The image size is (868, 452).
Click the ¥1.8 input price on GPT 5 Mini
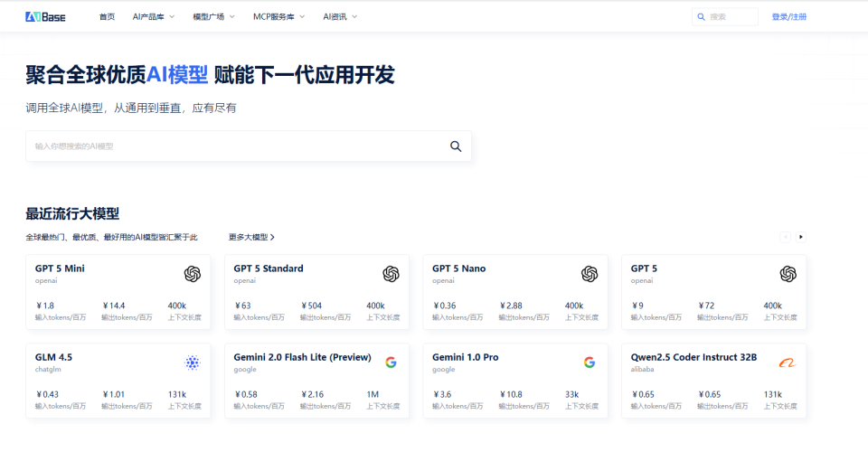tap(45, 306)
